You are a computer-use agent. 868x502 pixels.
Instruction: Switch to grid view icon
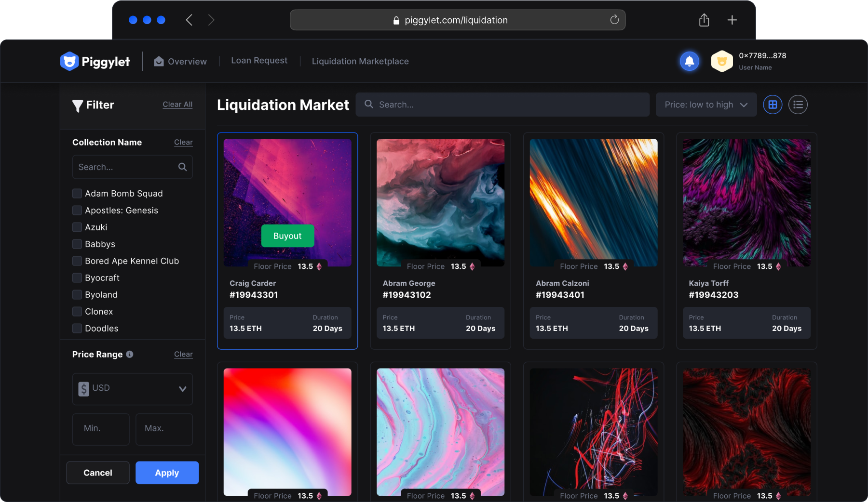coord(773,105)
